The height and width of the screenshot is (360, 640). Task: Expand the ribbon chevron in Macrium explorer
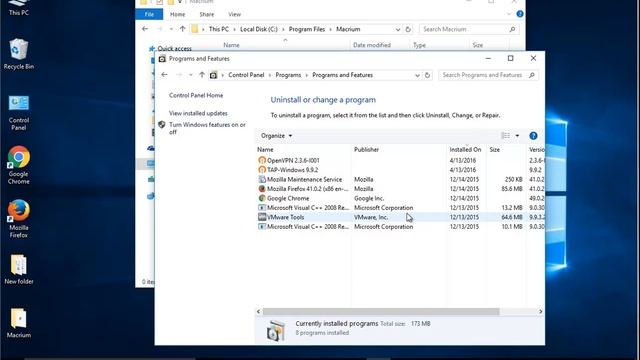509,14
